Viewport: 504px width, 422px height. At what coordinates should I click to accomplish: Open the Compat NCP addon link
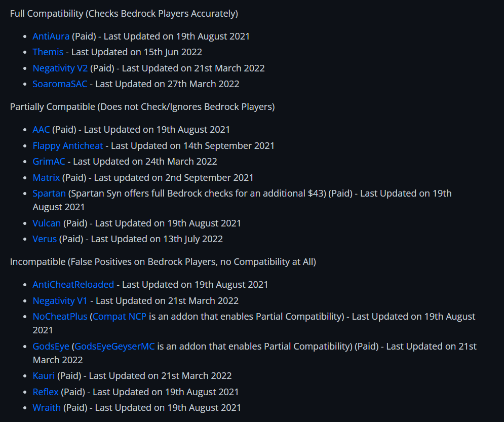pos(120,316)
